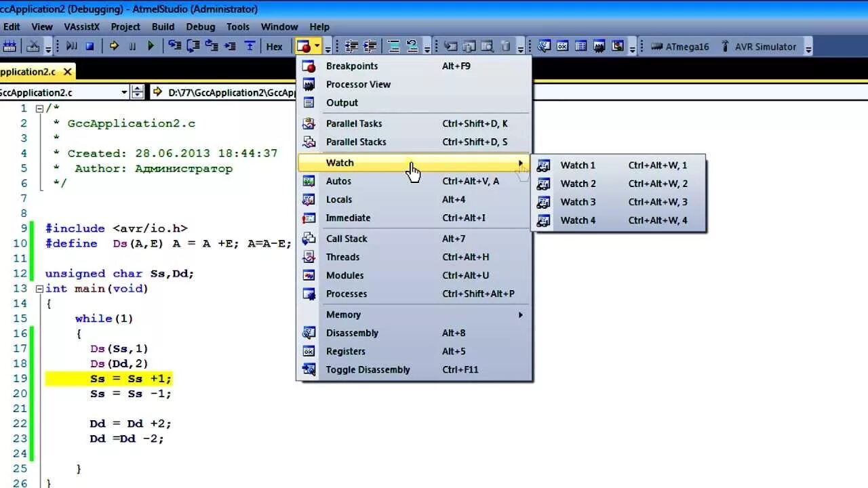
Task: Click the Step Out toolbar icon
Action: pyautogui.click(x=212, y=46)
